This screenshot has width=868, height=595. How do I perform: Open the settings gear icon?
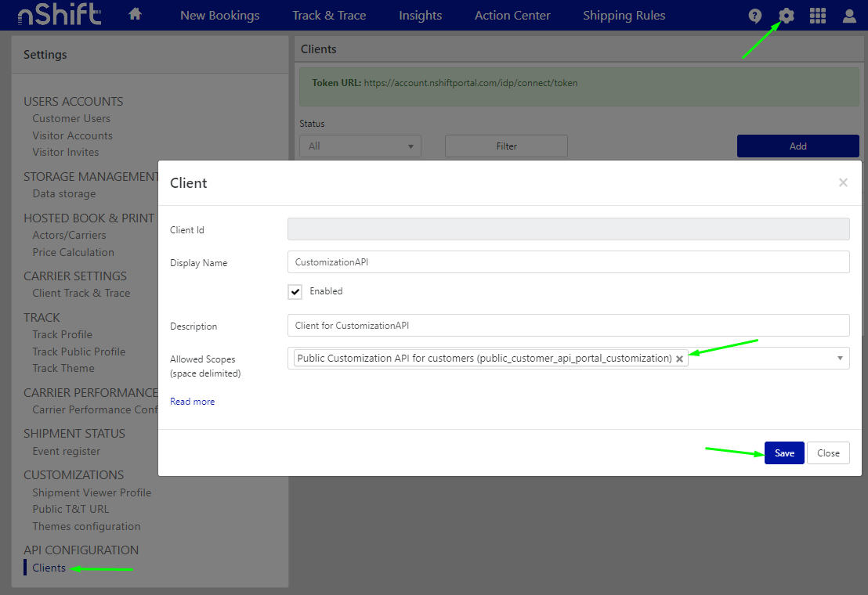pos(787,16)
